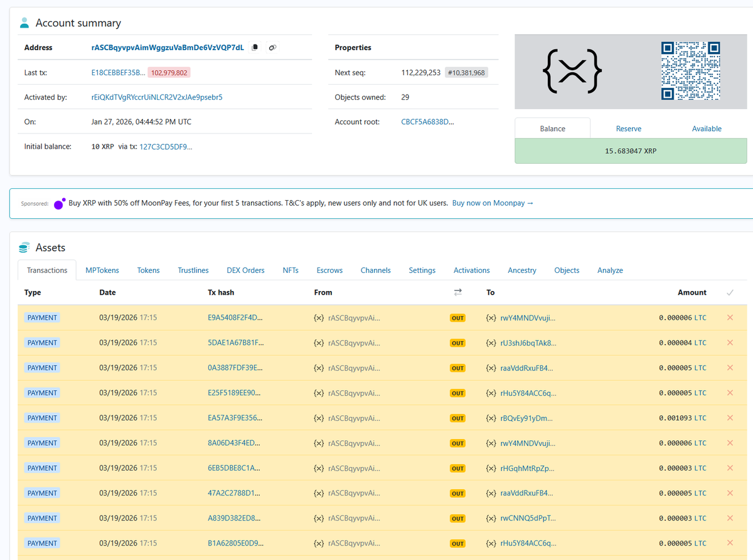Viewport: 753px width, 560px height.
Task: Click the Next seq value 112,229,253
Action: click(x=421, y=73)
